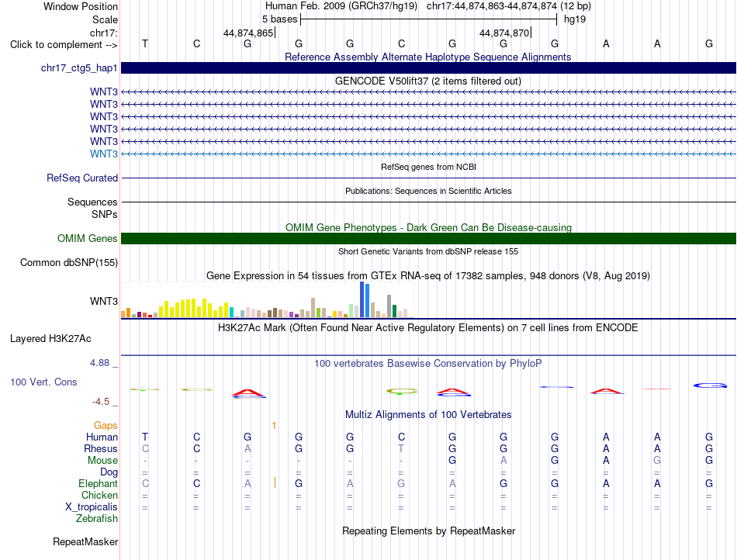737x560 pixels.
Task: Click 'Multiz Alignments of 100 Vertebrates' title
Action: (x=428, y=414)
